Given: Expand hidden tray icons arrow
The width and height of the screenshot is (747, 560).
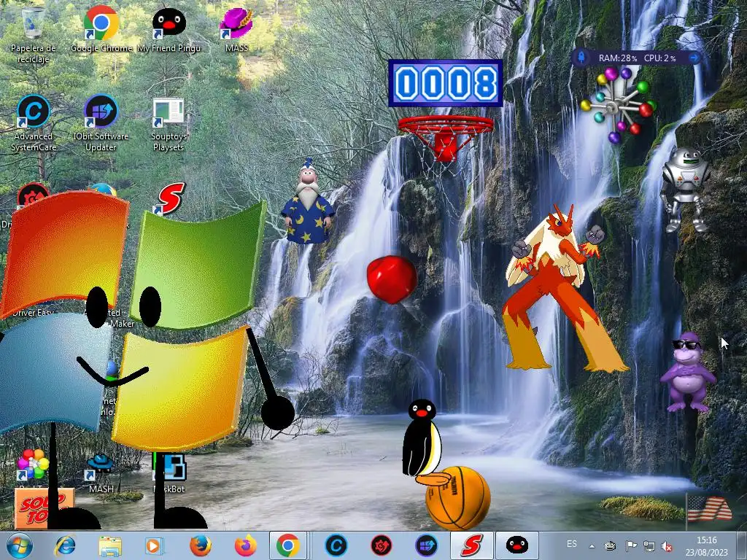Looking at the screenshot, I should [x=592, y=547].
